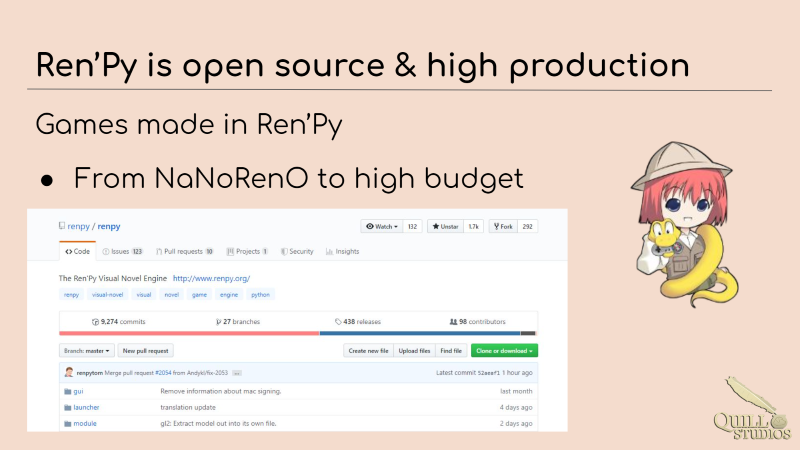Click the Find file button
Screen dimensions: 800x450
pyautogui.click(x=451, y=351)
